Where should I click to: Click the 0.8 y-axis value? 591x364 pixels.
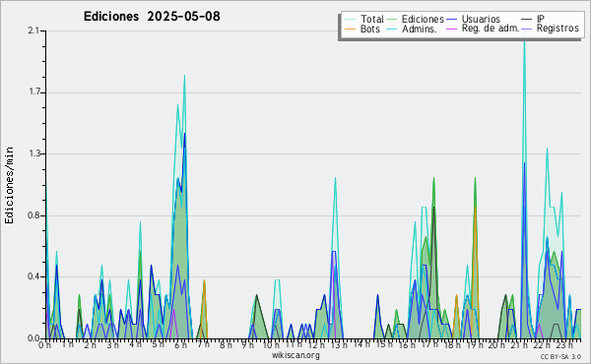(33, 215)
